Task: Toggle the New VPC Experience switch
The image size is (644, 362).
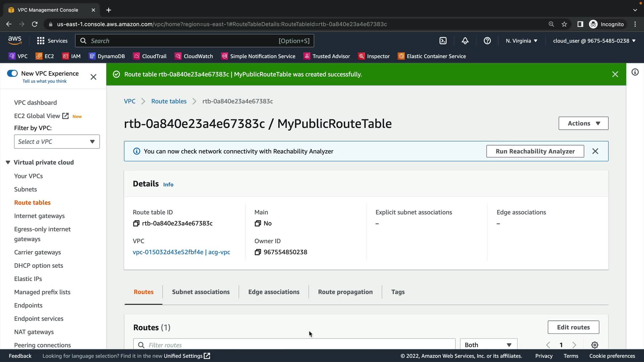Action: [x=12, y=73]
